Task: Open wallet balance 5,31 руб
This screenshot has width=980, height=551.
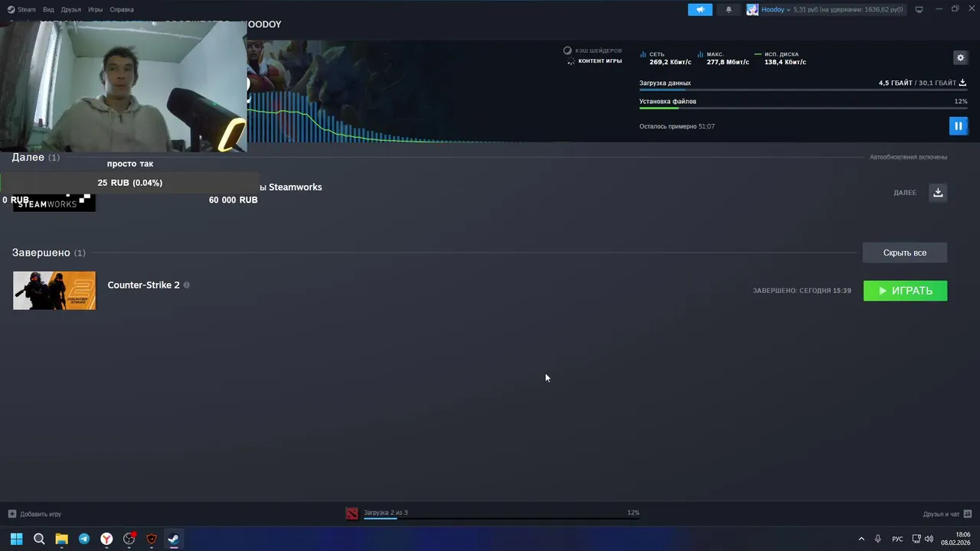Action: point(848,10)
